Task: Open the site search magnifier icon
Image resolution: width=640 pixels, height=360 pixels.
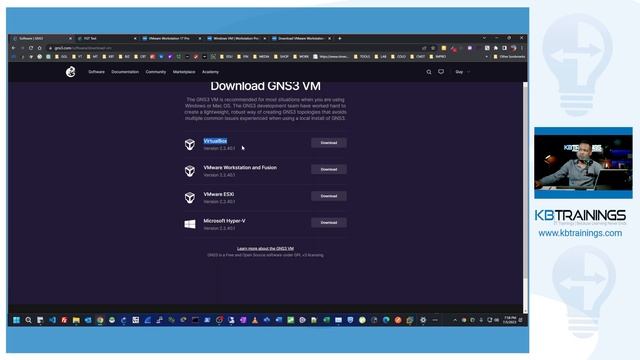Action: 429,72
